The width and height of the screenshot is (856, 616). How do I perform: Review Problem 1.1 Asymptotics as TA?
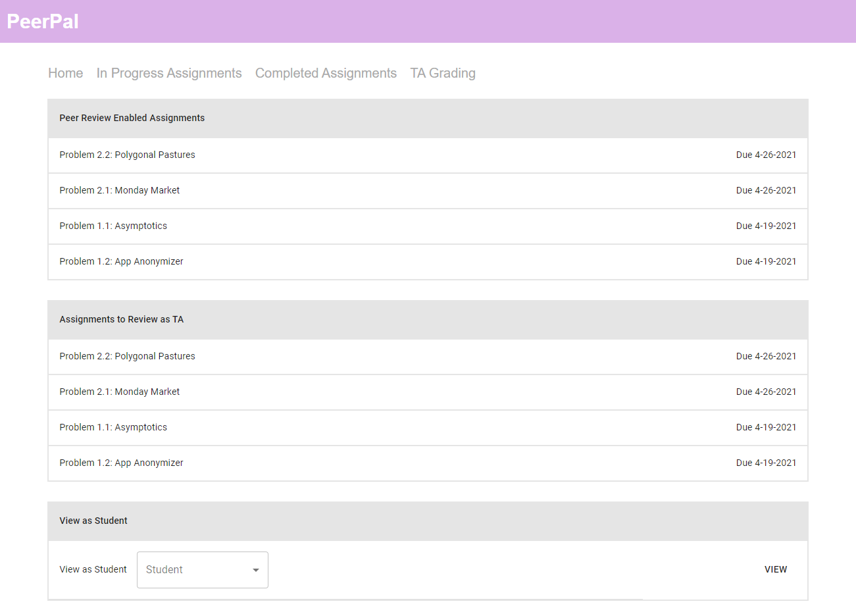pos(113,427)
